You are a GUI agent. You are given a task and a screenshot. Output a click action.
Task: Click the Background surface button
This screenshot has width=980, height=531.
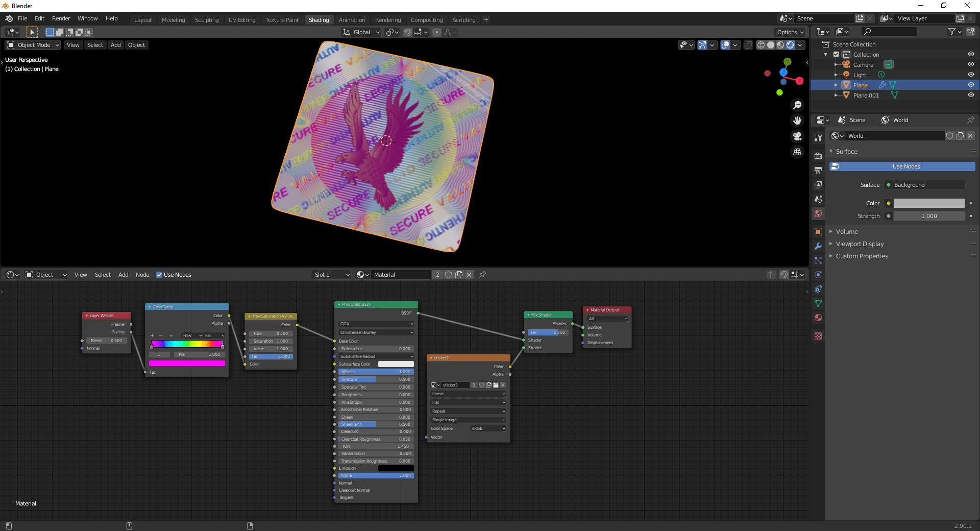(x=924, y=185)
